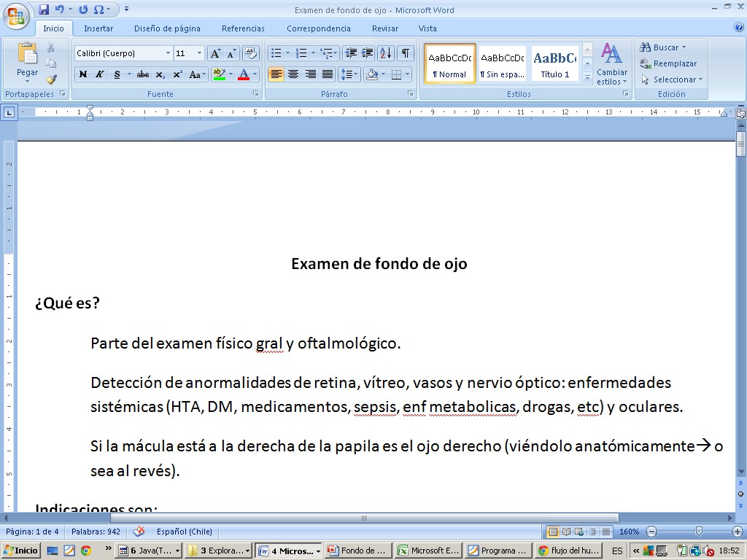Open the font size dropdown
Image resolution: width=747 pixels, height=560 pixels.
point(200,53)
